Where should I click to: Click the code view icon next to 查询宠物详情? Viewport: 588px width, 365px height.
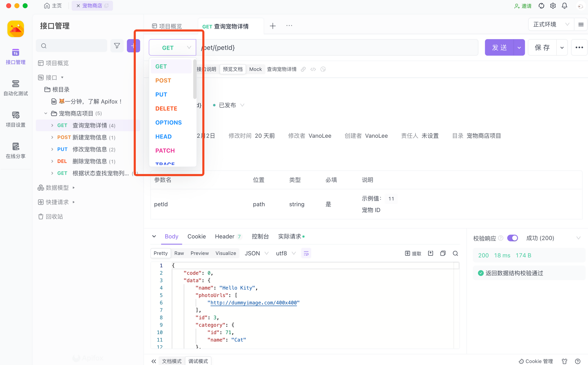click(x=313, y=69)
